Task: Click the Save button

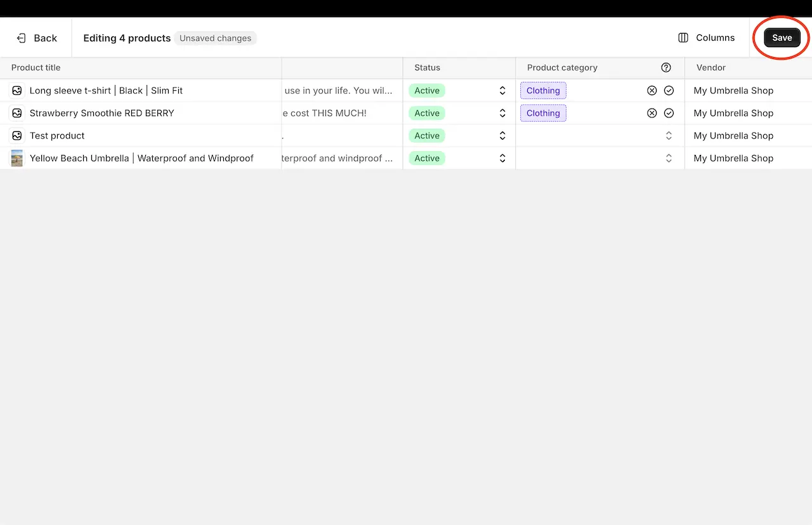Action: [782, 38]
